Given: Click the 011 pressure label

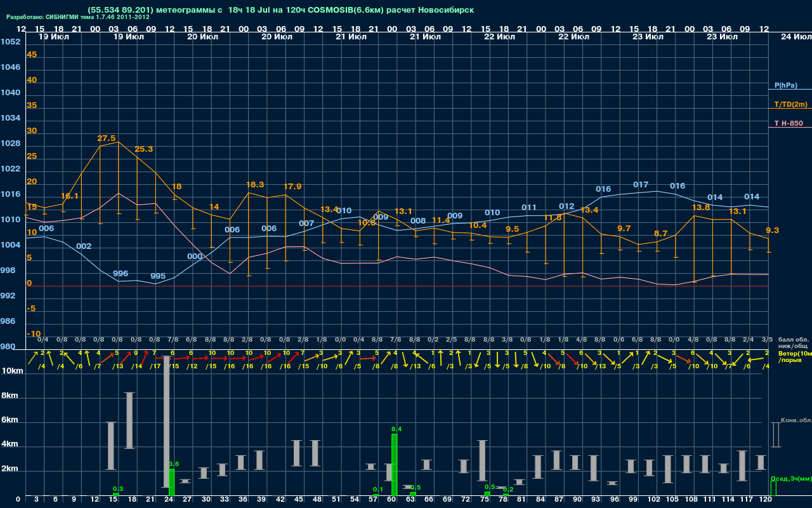Looking at the screenshot, I should [x=529, y=208].
